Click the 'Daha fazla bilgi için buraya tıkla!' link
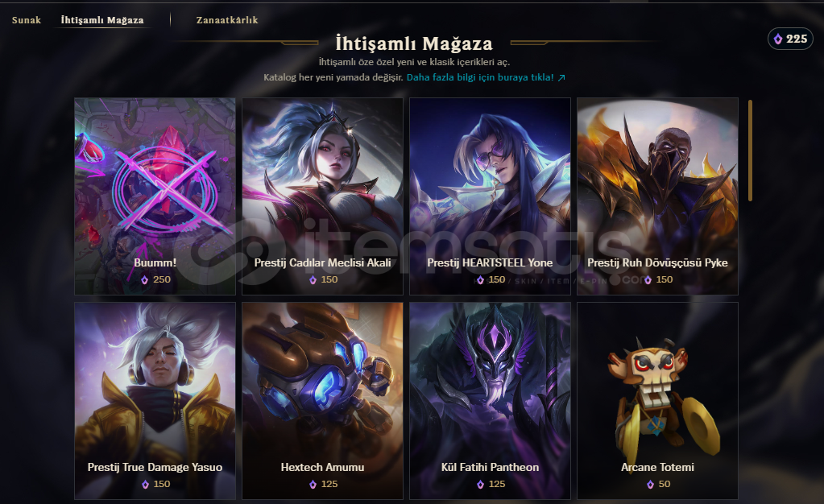824x504 pixels. 480,77
